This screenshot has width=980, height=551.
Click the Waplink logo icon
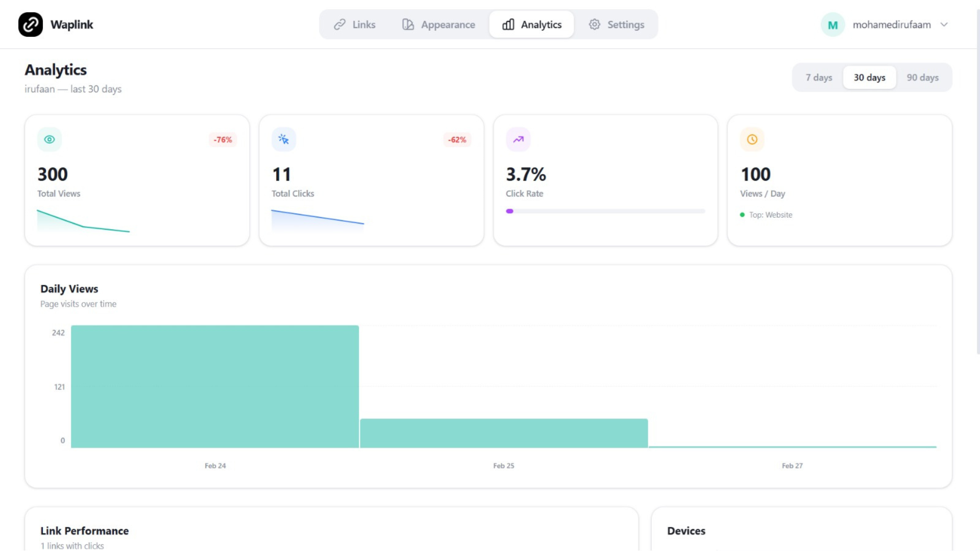click(x=31, y=24)
